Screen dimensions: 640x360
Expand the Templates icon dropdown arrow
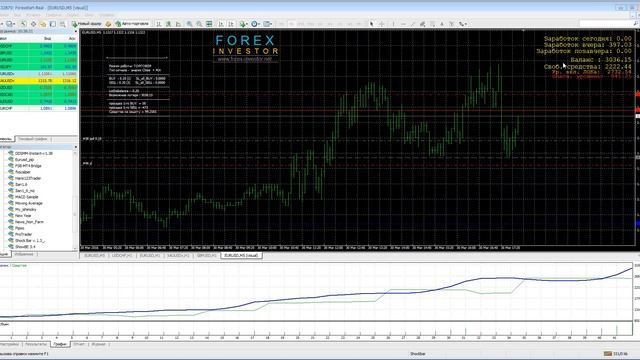tap(271, 24)
